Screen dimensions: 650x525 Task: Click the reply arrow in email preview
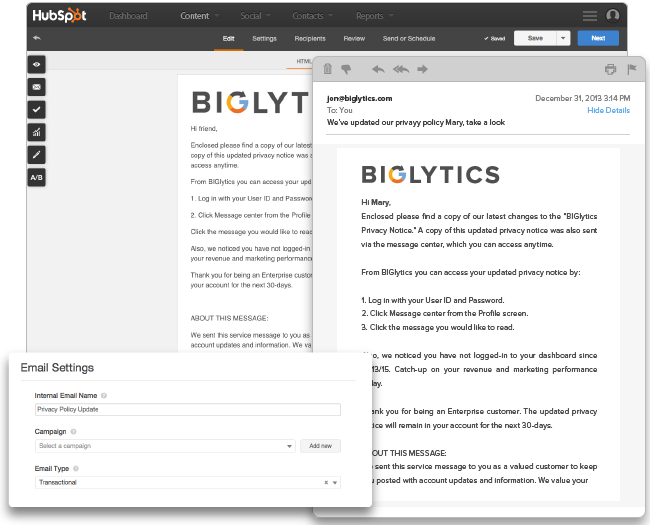tap(378, 69)
